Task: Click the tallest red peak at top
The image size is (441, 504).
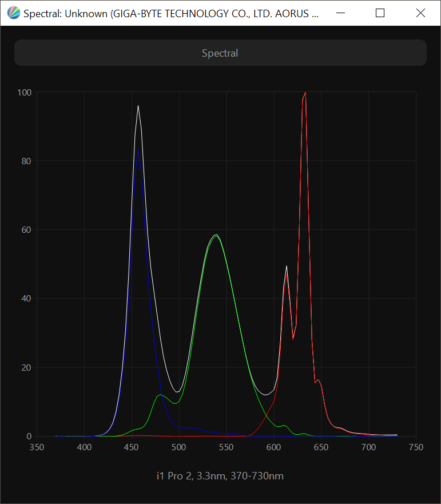Action: click(x=305, y=93)
